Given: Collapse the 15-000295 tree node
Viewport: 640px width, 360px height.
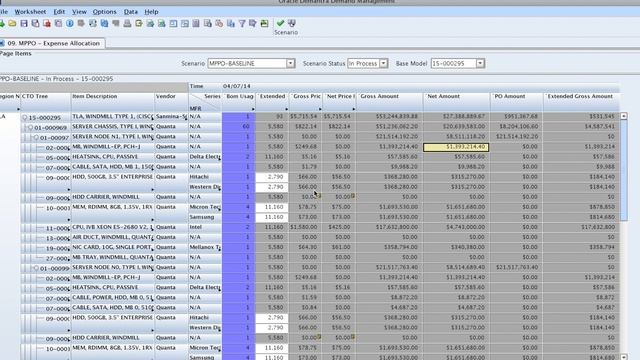Looking at the screenshot, I should [24, 118].
